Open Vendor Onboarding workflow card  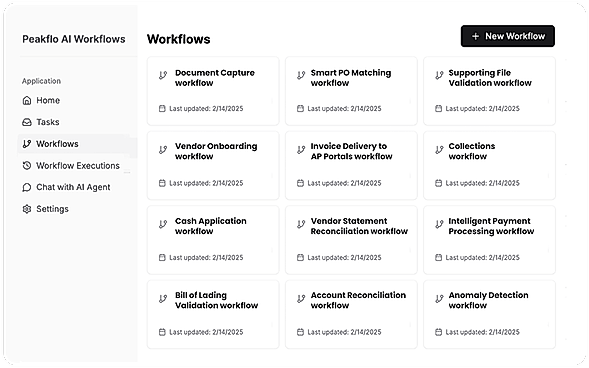pyautogui.click(x=213, y=165)
